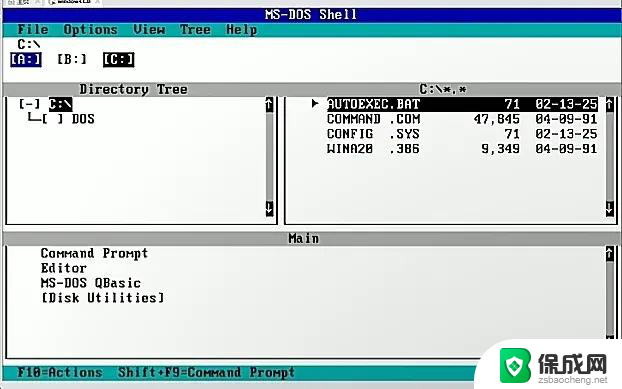Select the DOS directory name

83,119
